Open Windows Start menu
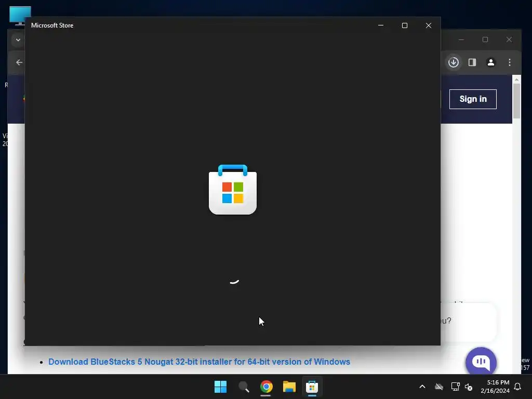The height and width of the screenshot is (399, 532). [220, 387]
